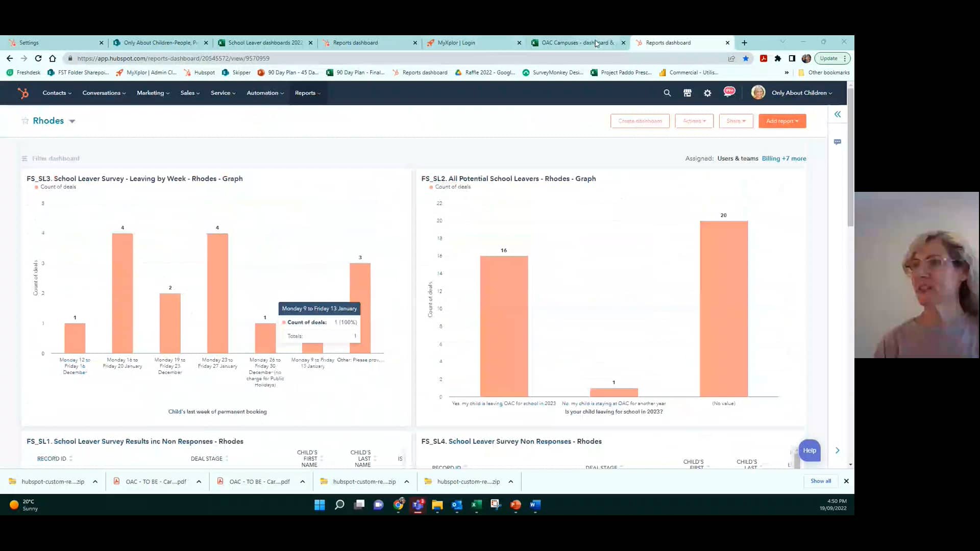This screenshot has width=980, height=551.
Task: Open HubSpot global search magnifier
Action: coord(667,93)
